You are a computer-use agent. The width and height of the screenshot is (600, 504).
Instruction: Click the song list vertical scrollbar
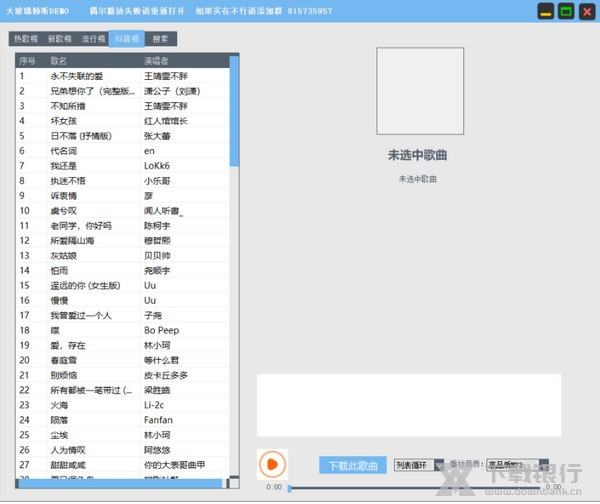[234, 110]
